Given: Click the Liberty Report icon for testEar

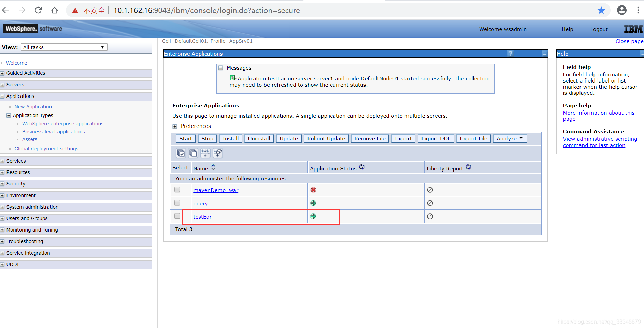Looking at the screenshot, I should point(430,217).
